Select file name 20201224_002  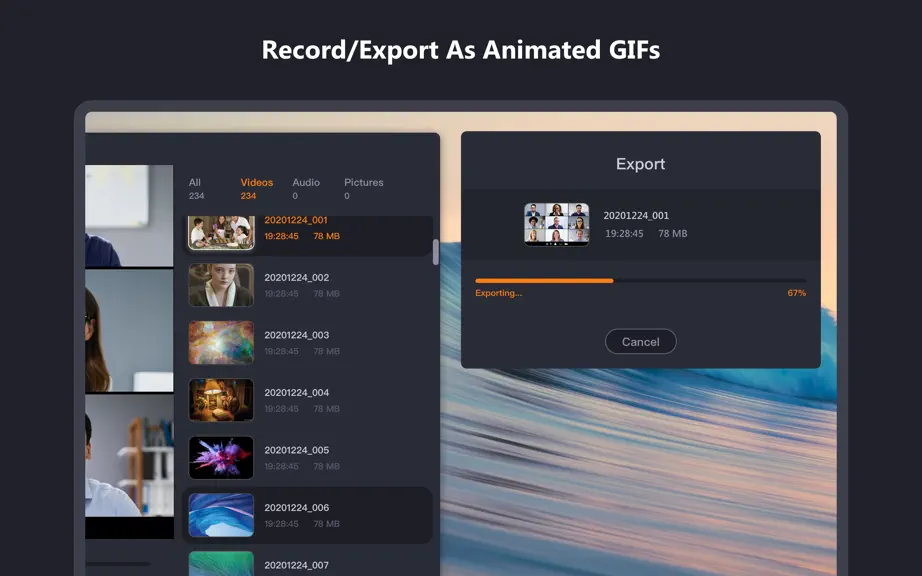(296, 277)
